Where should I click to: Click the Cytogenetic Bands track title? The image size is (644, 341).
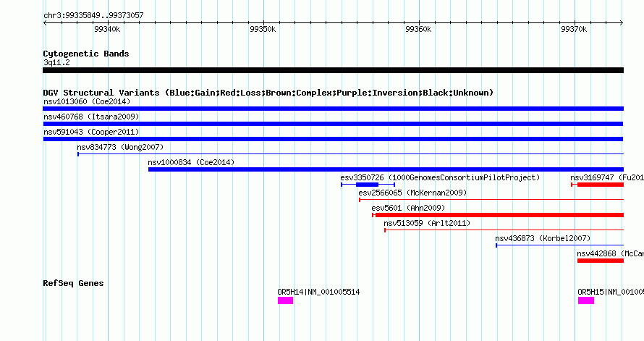tap(86, 54)
